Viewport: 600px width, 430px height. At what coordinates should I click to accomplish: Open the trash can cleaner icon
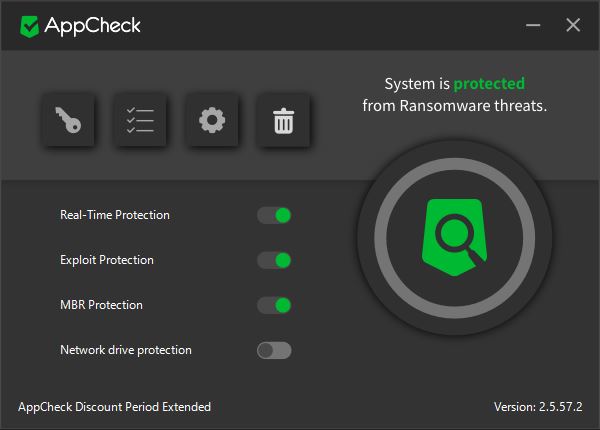284,120
